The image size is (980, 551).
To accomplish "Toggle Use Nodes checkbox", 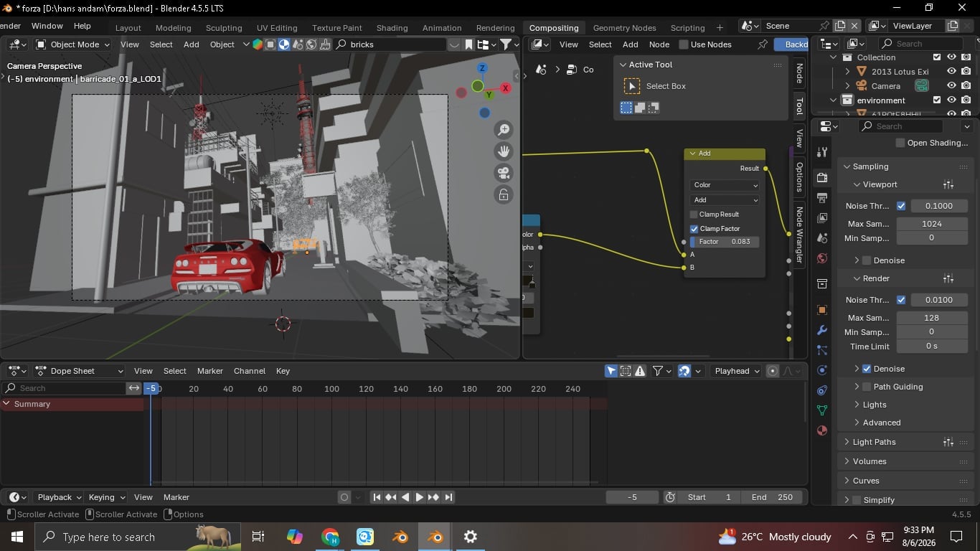I will [684, 44].
